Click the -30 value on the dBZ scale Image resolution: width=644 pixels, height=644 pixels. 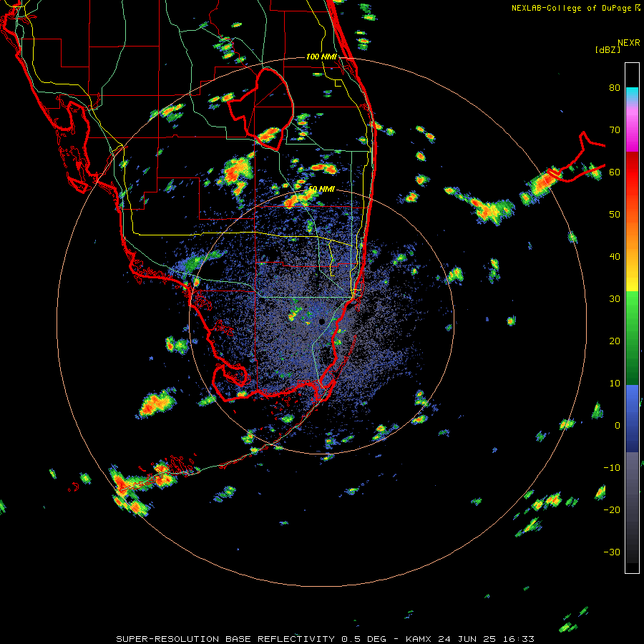(612, 552)
